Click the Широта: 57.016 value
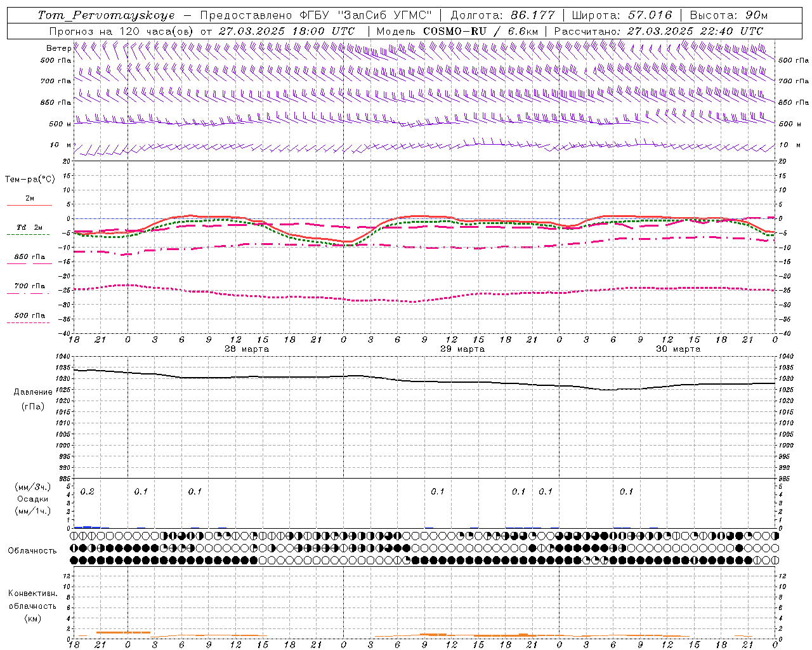 tap(622, 15)
